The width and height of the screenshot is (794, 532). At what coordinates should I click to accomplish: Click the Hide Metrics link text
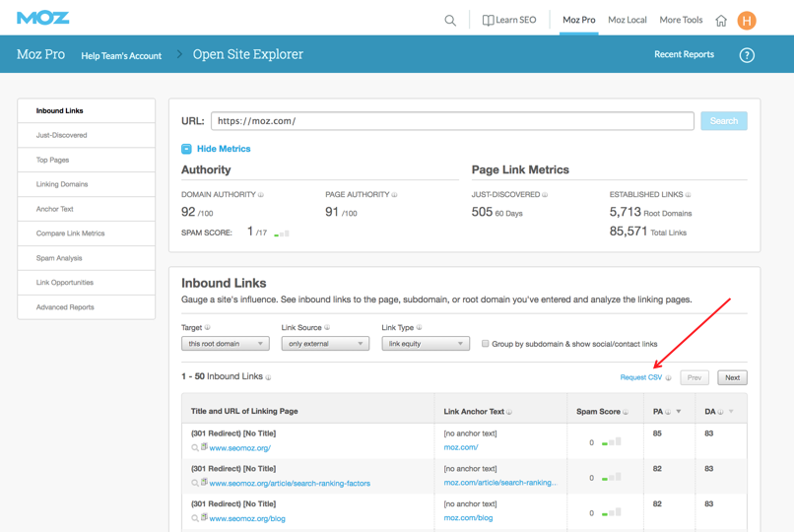[x=224, y=149]
